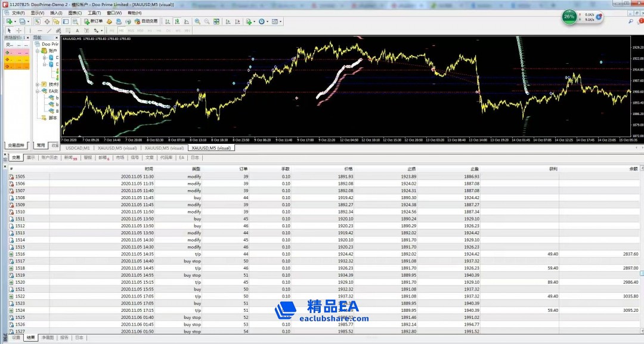The height and width of the screenshot is (344, 644).
Task: Switch to the USDCAD,M1 chart tab
Action: click(78, 148)
